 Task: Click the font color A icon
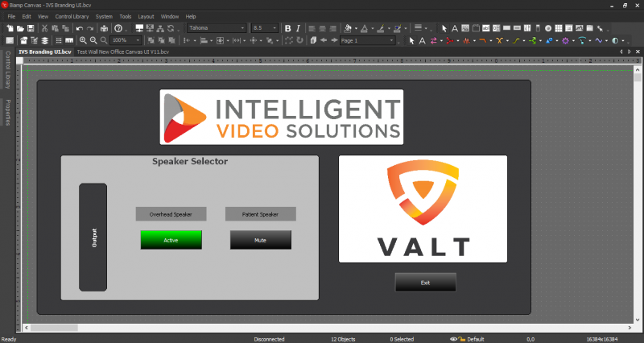pyautogui.click(x=365, y=28)
